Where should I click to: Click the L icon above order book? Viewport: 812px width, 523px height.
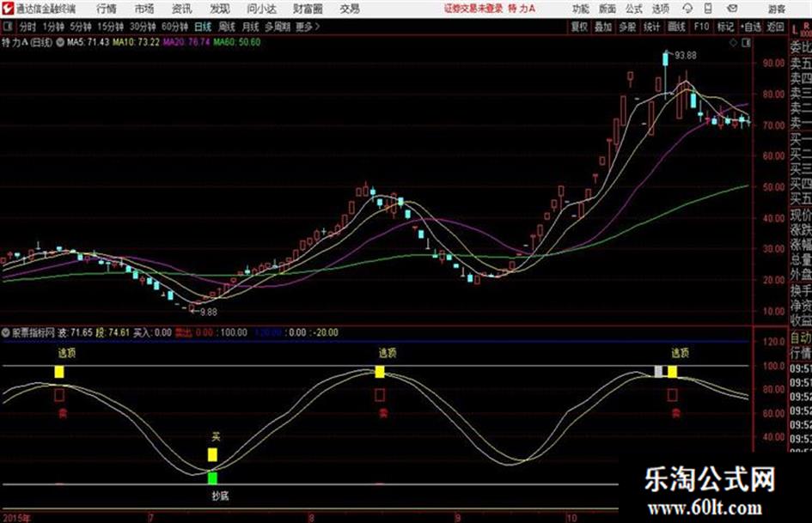[x=795, y=30]
